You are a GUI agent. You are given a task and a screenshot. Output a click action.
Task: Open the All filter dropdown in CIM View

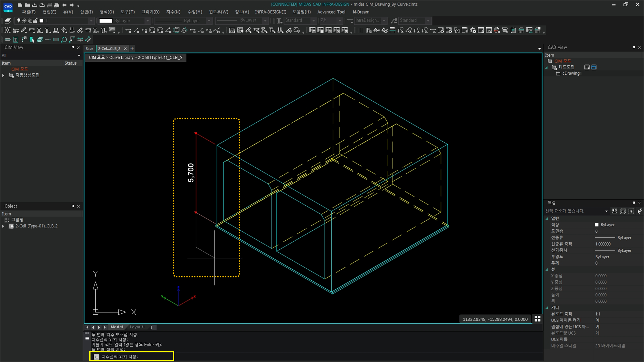(79, 55)
